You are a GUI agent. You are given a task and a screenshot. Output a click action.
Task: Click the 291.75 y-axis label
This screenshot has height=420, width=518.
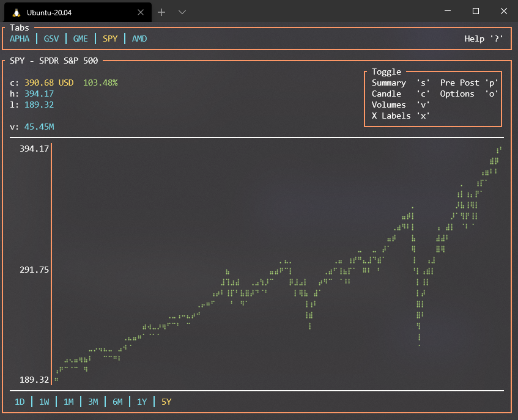pyautogui.click(x=34, y=270)
